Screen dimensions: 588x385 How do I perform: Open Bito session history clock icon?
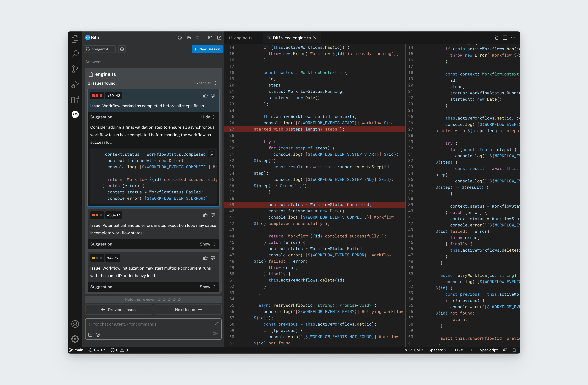coord(180,38)
